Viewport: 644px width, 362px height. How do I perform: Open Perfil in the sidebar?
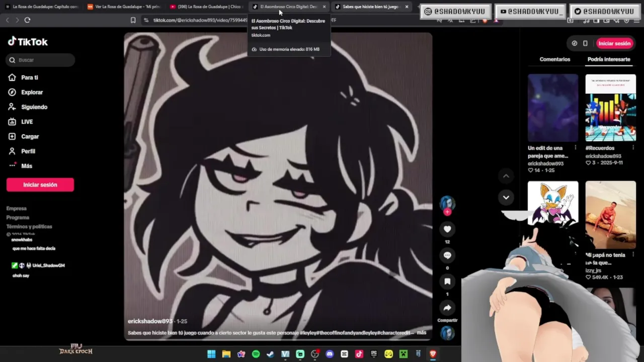coord(22,151)
